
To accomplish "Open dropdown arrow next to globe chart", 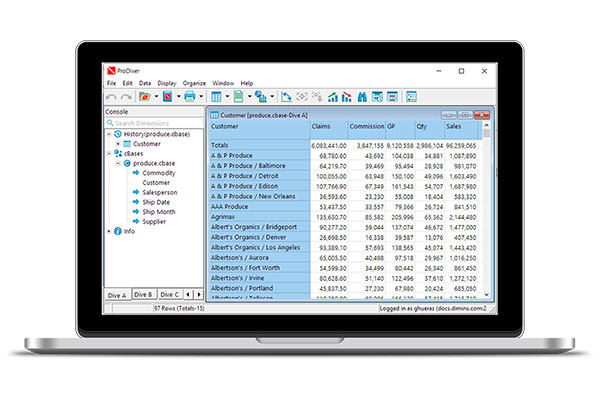I will 272,96.
